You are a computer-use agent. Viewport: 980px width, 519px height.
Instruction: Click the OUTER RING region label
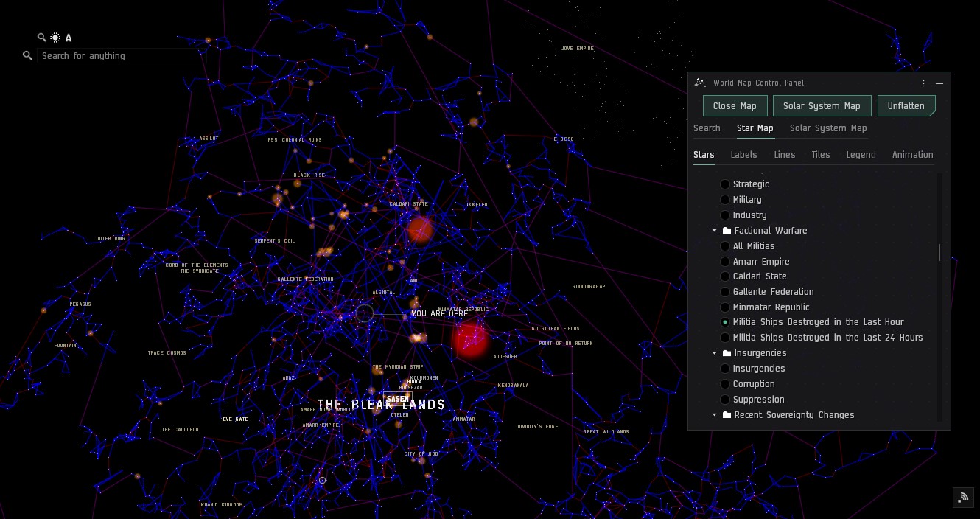111,239
